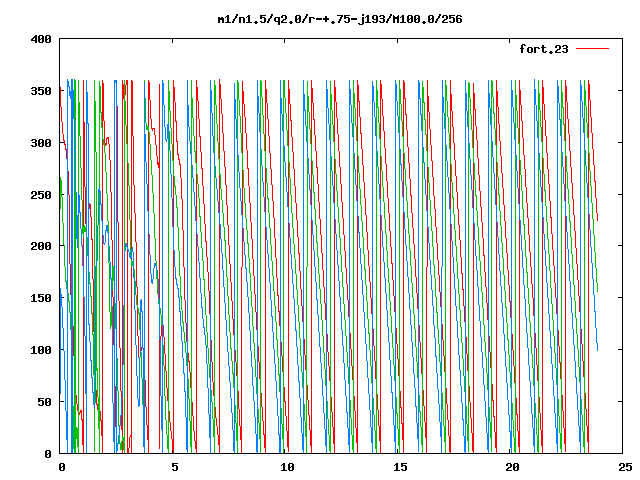Click the x-axis label 20
Image resolution: width=640 pixels, height=480 pixels.
tap(512, 467)
